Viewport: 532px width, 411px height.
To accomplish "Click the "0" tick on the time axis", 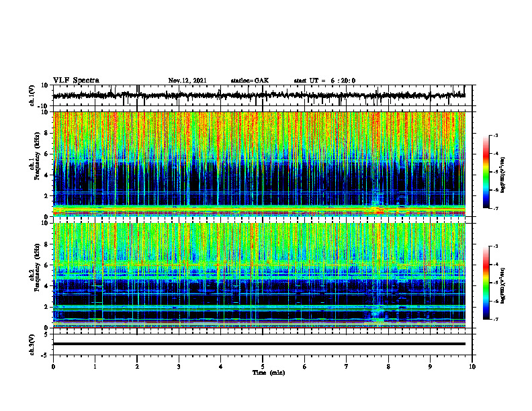I will [x=53, y=367].
